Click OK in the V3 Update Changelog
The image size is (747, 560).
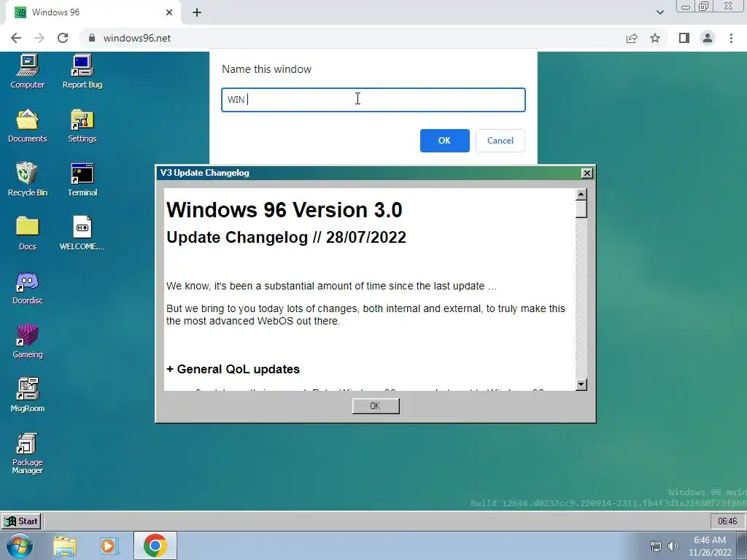coord(376,405)
